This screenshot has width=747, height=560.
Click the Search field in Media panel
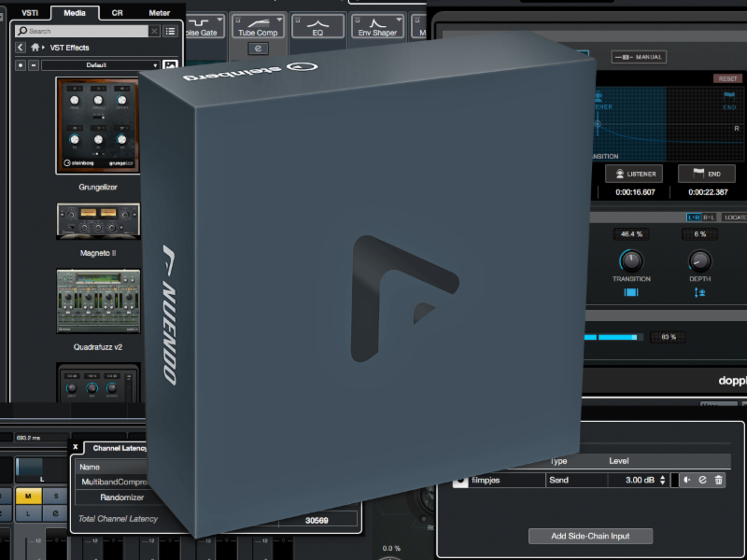[x=82, y=31]
